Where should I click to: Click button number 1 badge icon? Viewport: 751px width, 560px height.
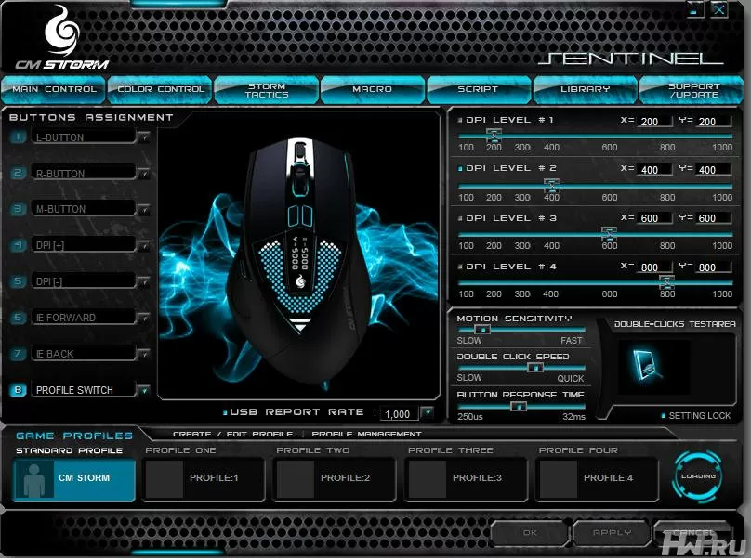tap(18, 137)
